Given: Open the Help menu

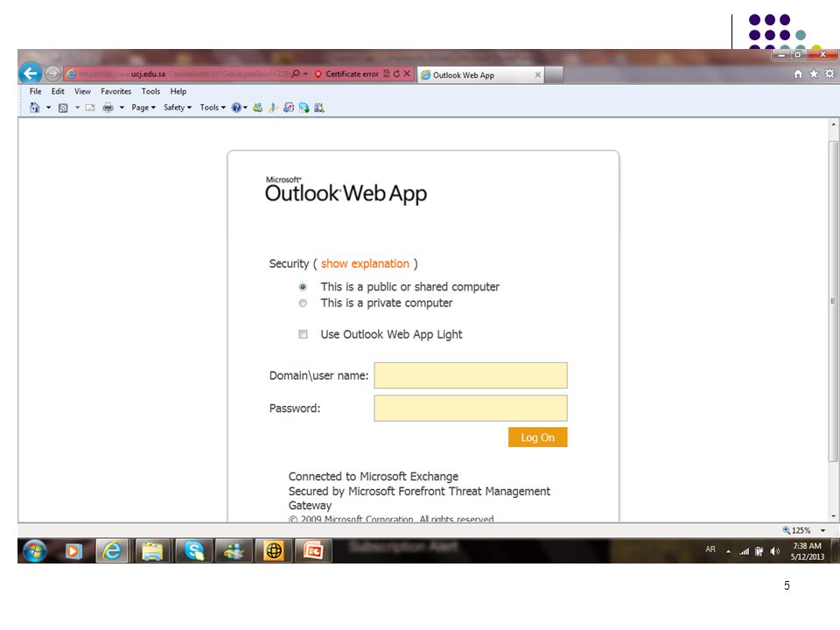Looking at the screenshot, I should point(178,92).
